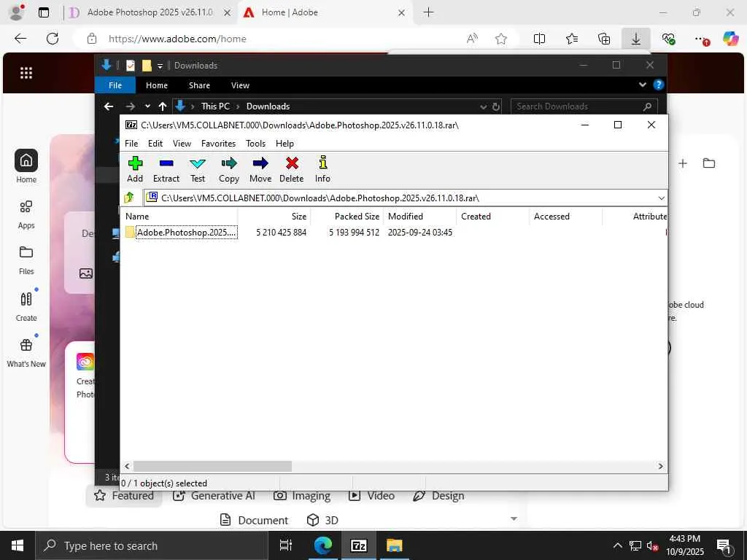The height and width of the screenshot is (560, 747).
Task: Open the Windows Start menu
Action: [x=18, y=545]
